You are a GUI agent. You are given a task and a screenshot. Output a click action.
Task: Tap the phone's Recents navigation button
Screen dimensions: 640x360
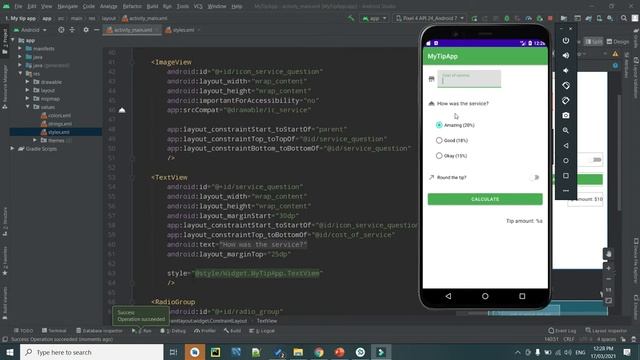click(x=522, y=296)
